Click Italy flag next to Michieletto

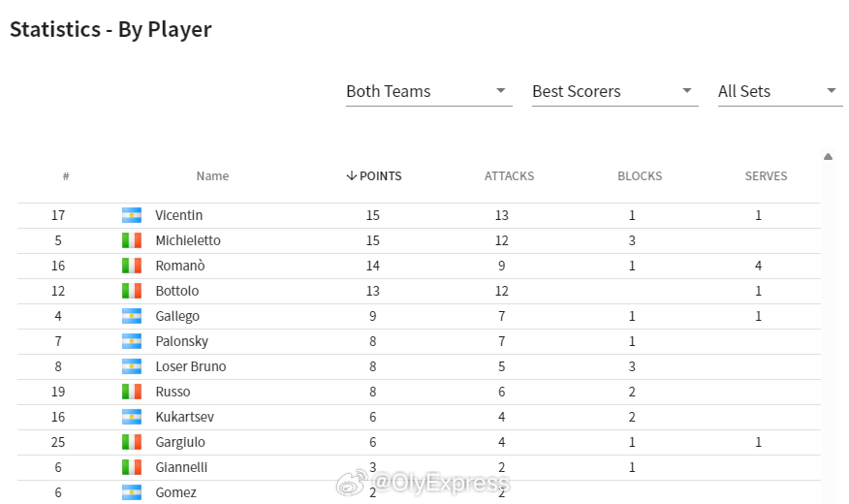pyautogui.click(x=132, y=240)
